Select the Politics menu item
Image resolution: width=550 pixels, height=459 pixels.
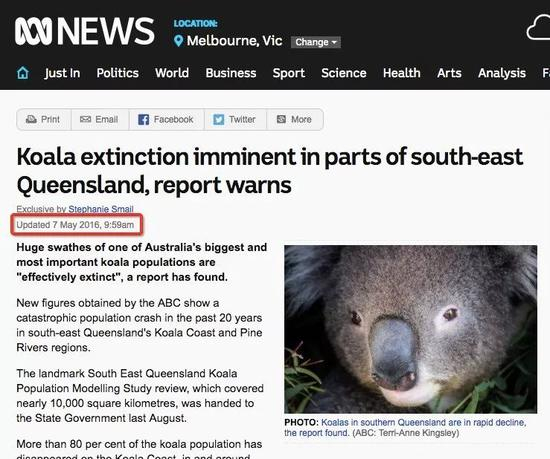[118, 73]
